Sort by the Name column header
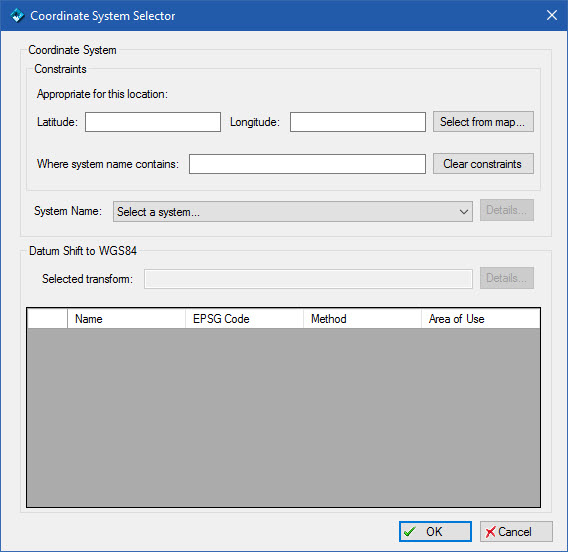The image size is (568, 552). [126, 319]
